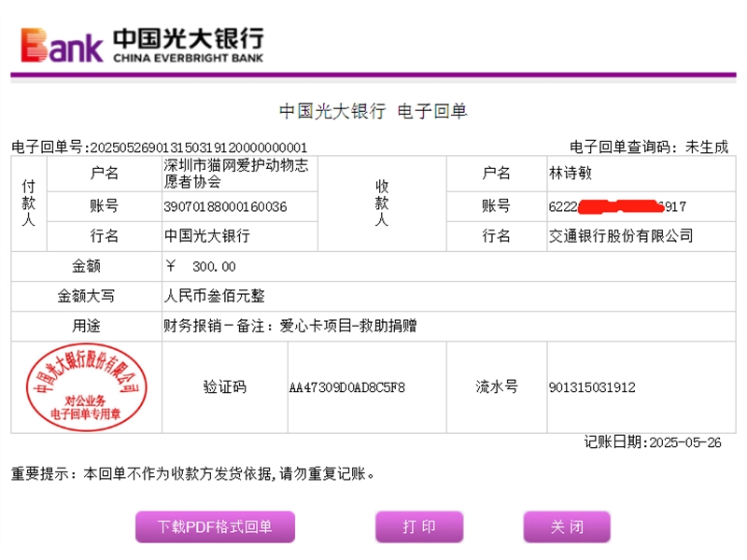Select the serial number 901315031912

(x=592, y=387)
